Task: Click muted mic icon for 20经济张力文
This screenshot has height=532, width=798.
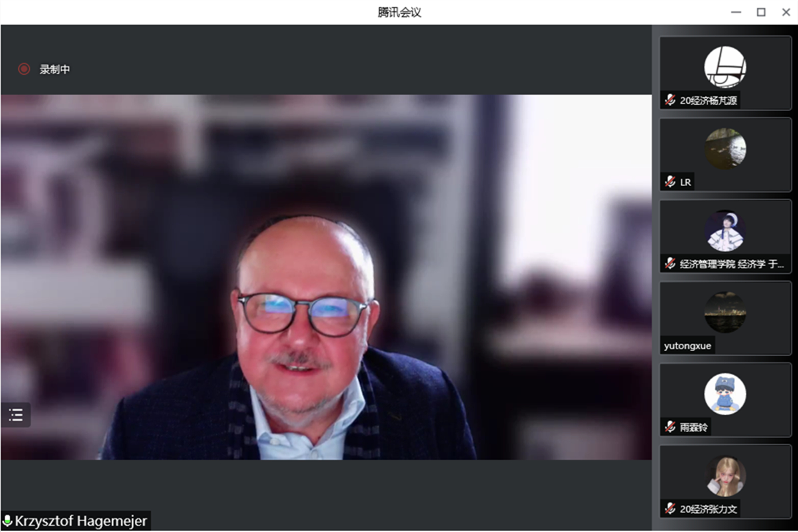Action: [670, 509]
